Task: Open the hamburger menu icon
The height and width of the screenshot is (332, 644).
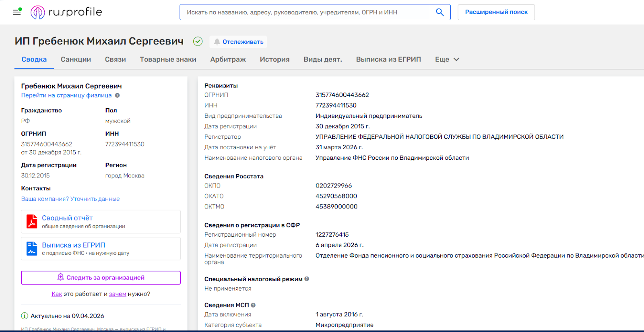Action: pos(17,12)
